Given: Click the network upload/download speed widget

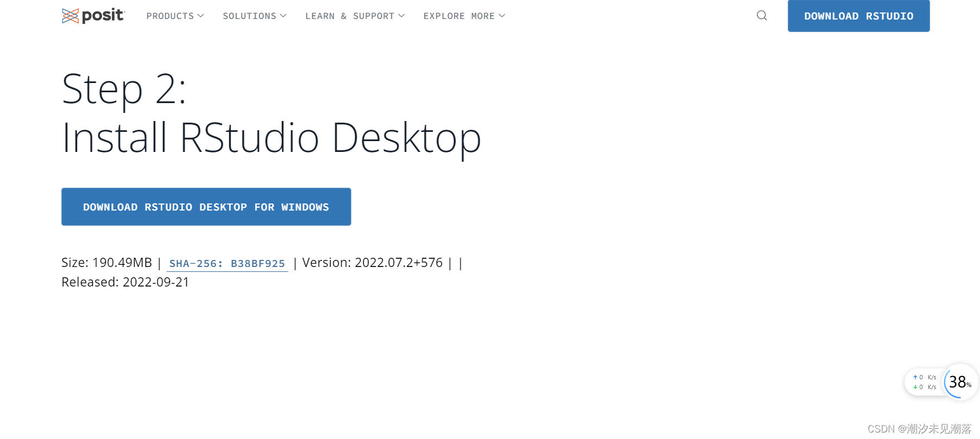Looking at the screenshot, I should tap(925, 382).
